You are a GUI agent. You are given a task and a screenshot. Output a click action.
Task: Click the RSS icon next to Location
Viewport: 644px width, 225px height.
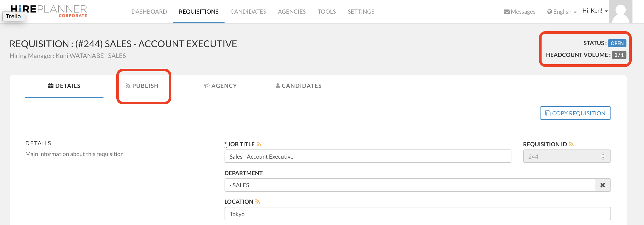tap(258, 202)
